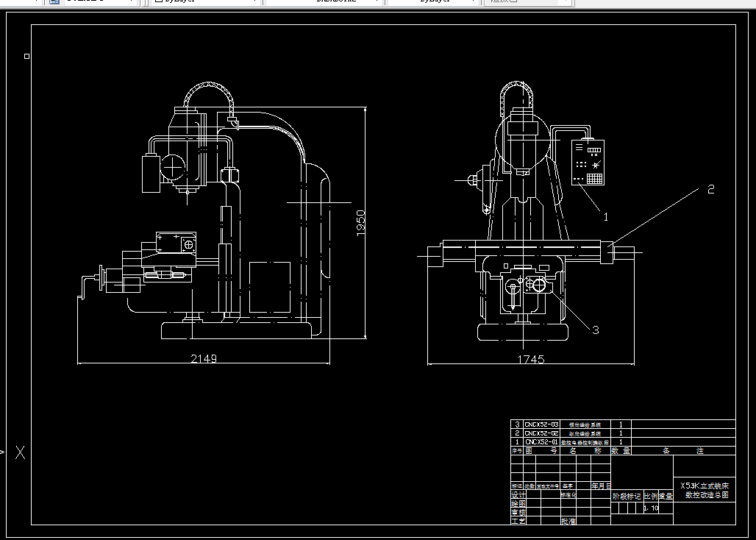This screenshot has height=540, width=756.
Task: Select the CNCX52-02 drawing number cell
Action: [541, 433]
